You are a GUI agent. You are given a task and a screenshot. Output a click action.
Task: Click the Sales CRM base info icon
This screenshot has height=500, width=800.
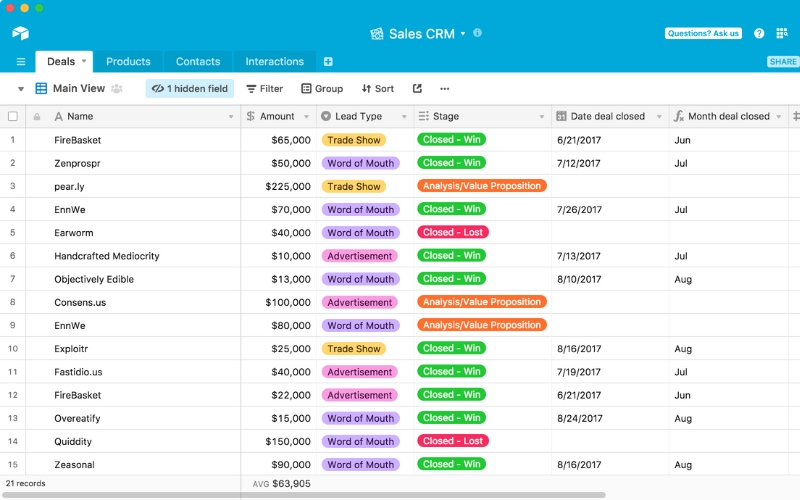pos(477,33)
